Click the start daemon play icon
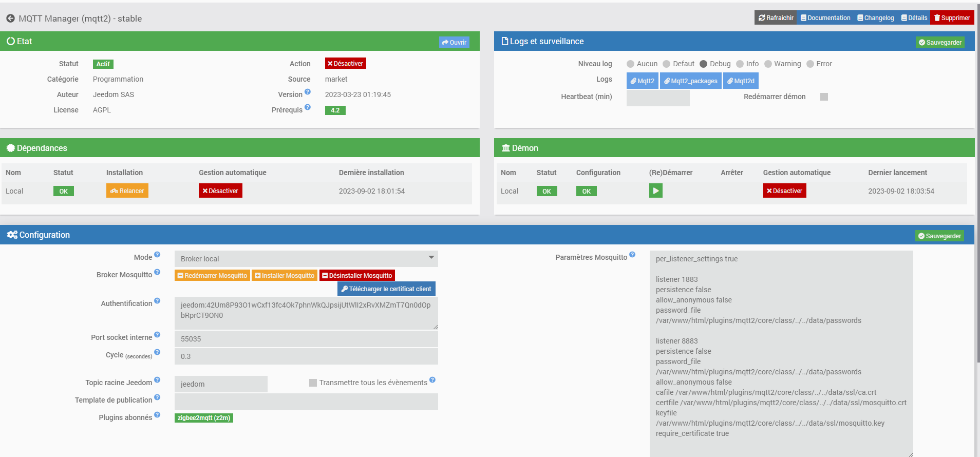This screenshot has width=980, height=457. point(655,191)
